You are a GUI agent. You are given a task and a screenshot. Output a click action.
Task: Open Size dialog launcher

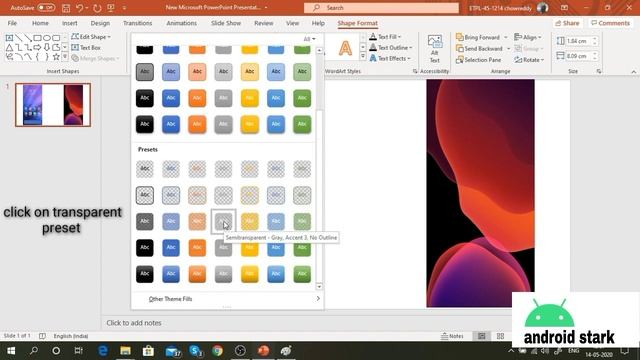(599, 71)
